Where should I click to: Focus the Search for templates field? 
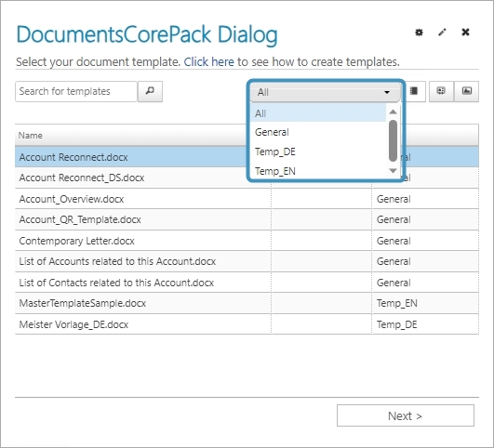tap(76, 91)
